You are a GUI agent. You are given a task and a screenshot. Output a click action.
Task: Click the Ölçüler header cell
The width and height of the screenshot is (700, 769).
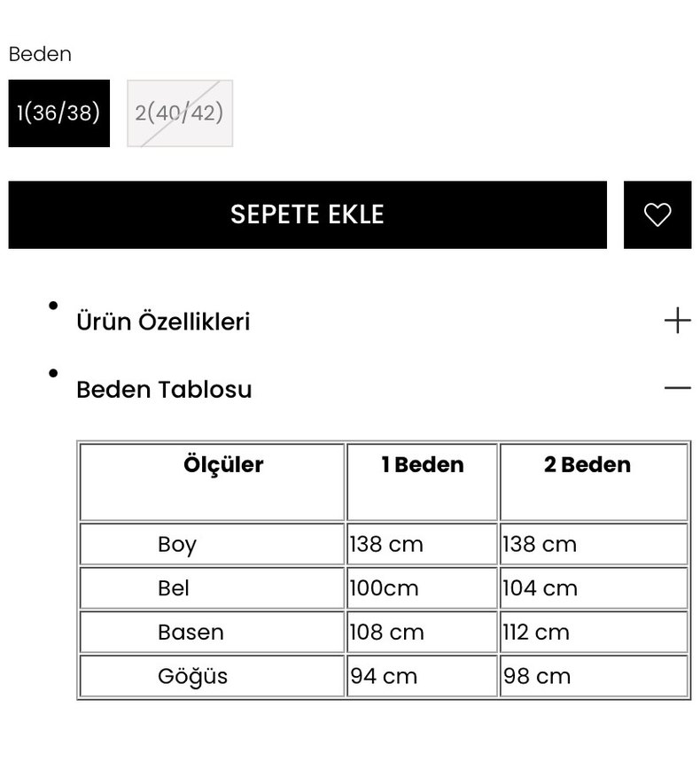tap(223, 464)
